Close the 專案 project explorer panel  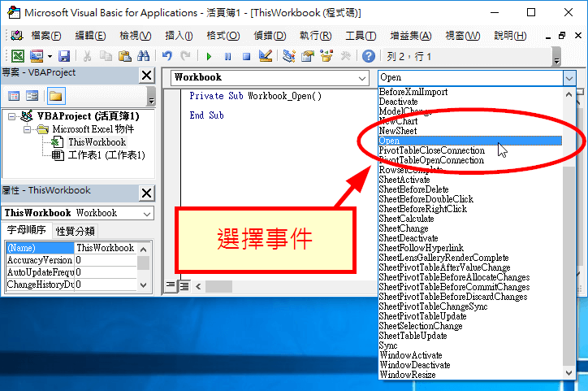tap(146, 76)
